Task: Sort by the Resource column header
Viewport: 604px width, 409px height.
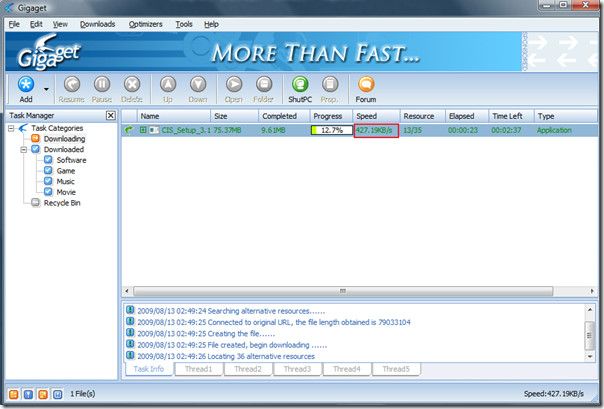Action: click(x=423, y=116)
